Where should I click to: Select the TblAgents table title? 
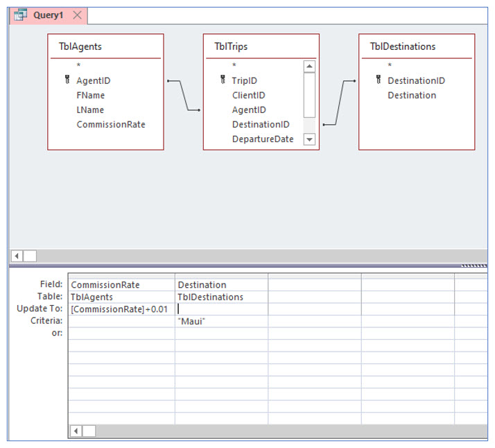pos(80,46)
